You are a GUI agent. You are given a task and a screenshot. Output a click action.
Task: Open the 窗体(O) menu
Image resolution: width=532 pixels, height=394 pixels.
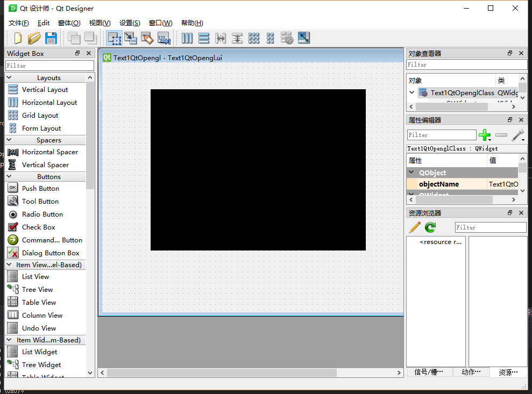69,23
